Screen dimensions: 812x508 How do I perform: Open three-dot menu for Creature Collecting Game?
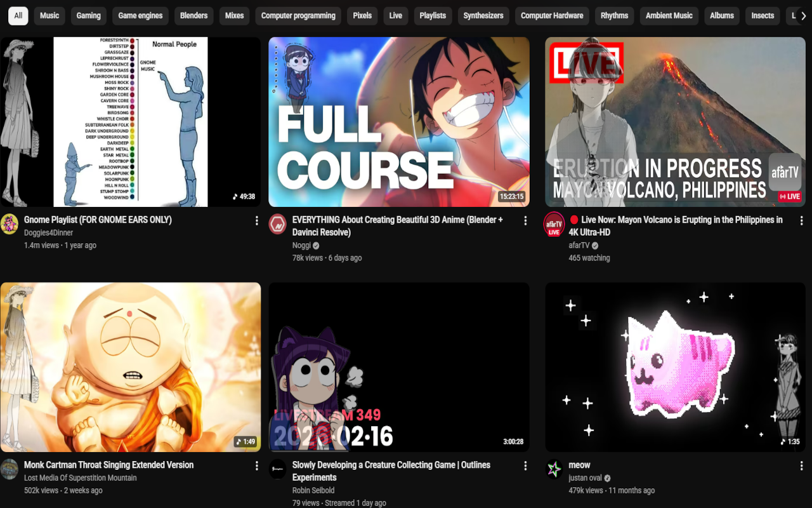point(525,465)
